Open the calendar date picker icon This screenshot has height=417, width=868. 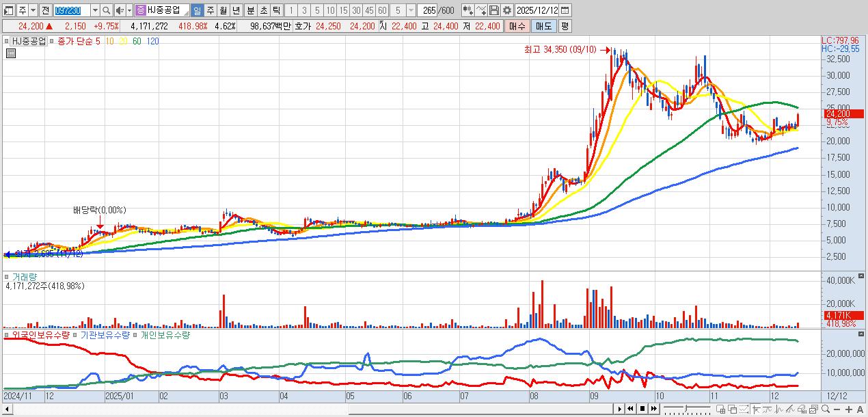[x=565, y=10]
